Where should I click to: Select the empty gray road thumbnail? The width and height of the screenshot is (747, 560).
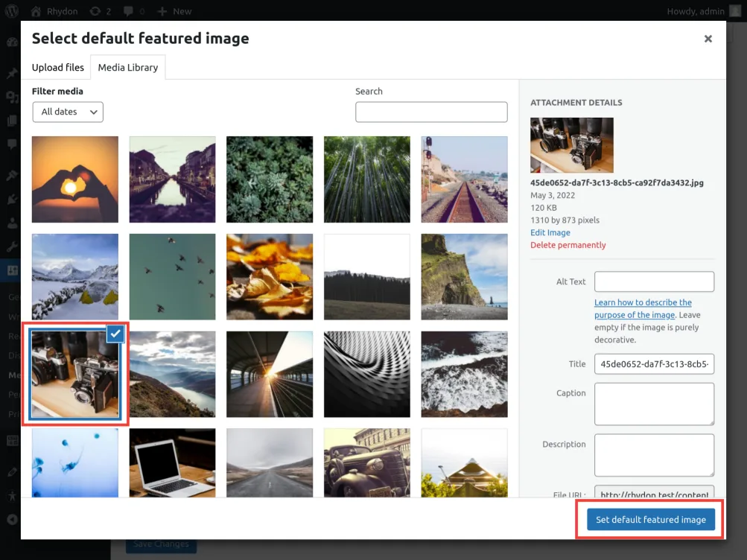pos(270,463)
